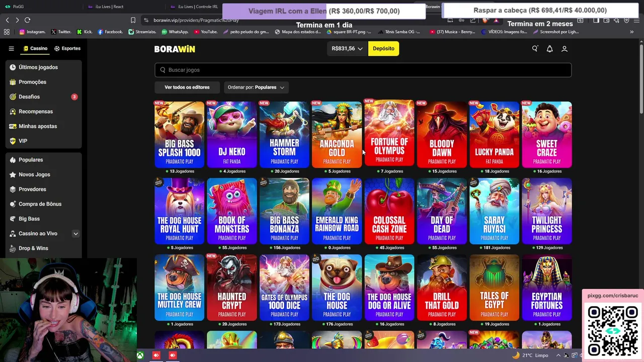Open Últimos jogados in sidebar
The height and width of the screenshot is (362, 644).
[43, 67]
